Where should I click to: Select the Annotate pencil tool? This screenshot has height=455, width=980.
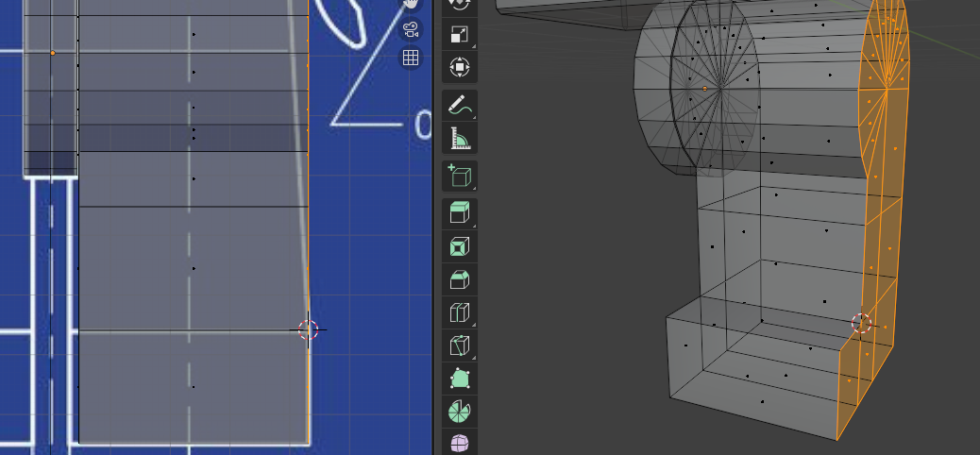(460, 107)
